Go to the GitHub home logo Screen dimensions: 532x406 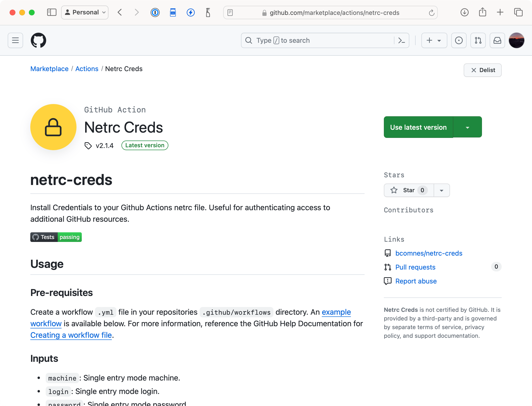coord(38,40)
